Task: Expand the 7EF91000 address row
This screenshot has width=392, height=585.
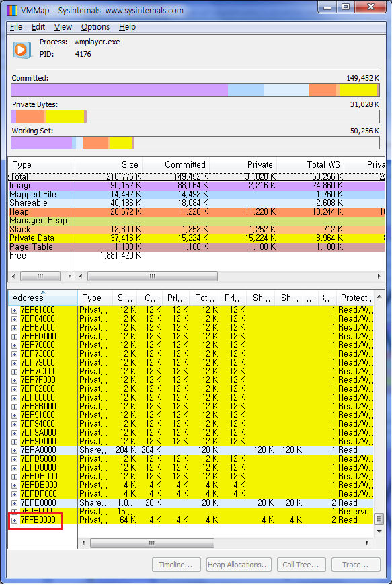Action: (x=14, y=415)
